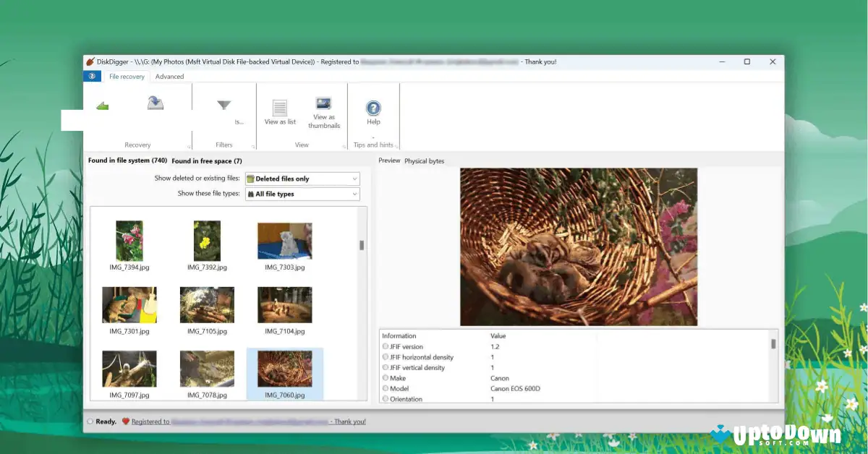
Task: Click the blue application menu globe icon
Action: click(92, 76)
